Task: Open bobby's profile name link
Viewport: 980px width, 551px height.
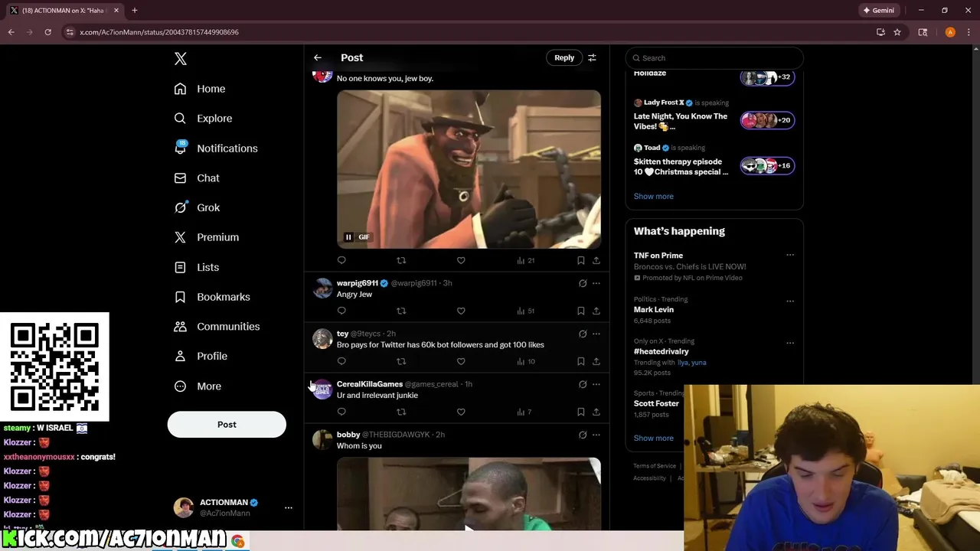Action: click(348, 435)
